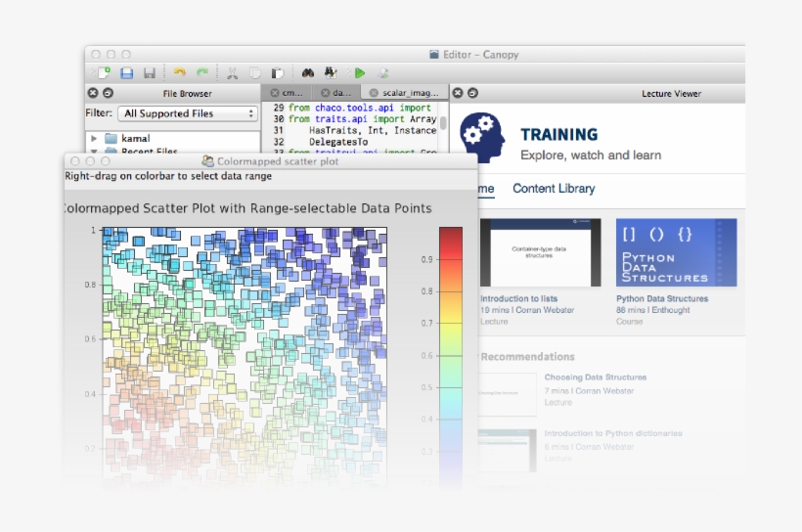Undo the last edit with yellow arrow
Viewport: 802px width, 532px height.
pos(180,73)
